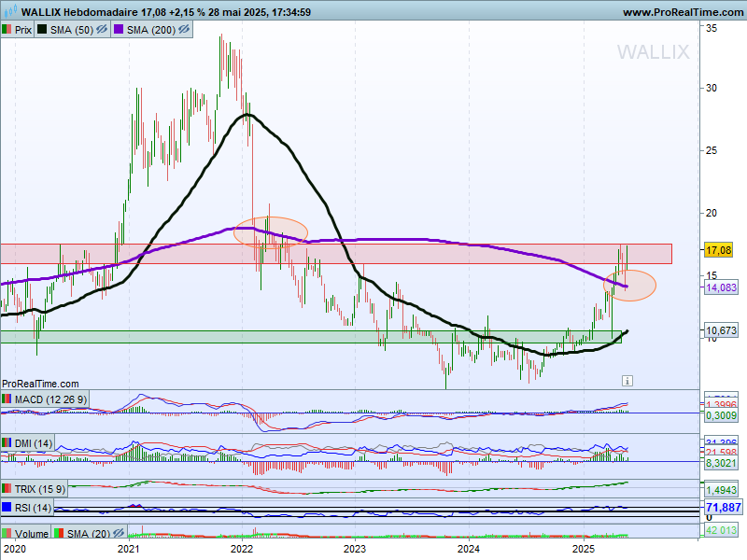This screenshot has height=560, width=747.
Task: Click the 1,4943 TRIX value
Action: [x=721, y=490]
